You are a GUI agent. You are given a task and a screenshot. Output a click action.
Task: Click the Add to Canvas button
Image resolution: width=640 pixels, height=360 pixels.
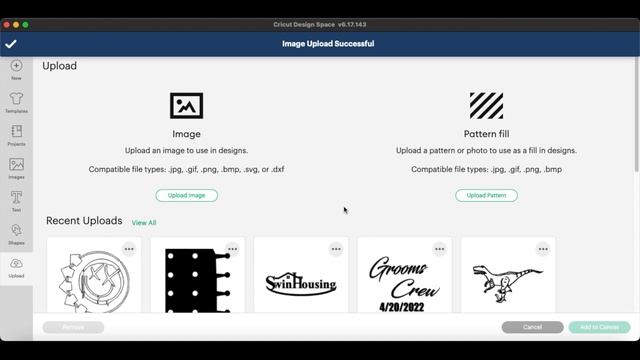(x=600, y=327)
